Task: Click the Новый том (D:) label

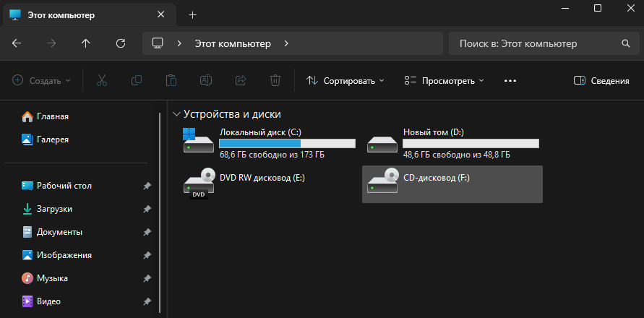Action: 433,132
